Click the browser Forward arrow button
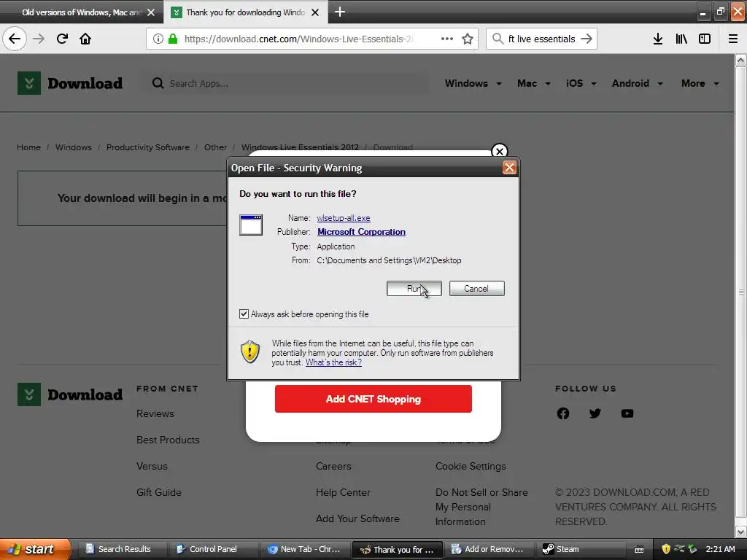The height and width of the screenshot is (560, 747). 39,39
